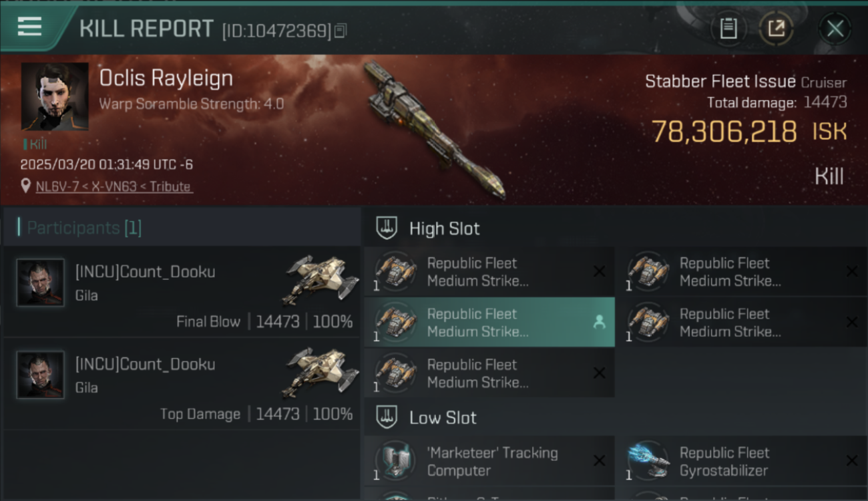Open the hamburger menu

click(x=30, y=27)
